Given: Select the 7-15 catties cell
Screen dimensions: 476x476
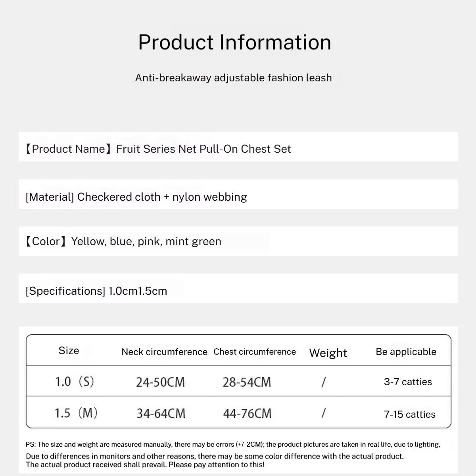Looking at the screenshot, I should coord(410,414).
